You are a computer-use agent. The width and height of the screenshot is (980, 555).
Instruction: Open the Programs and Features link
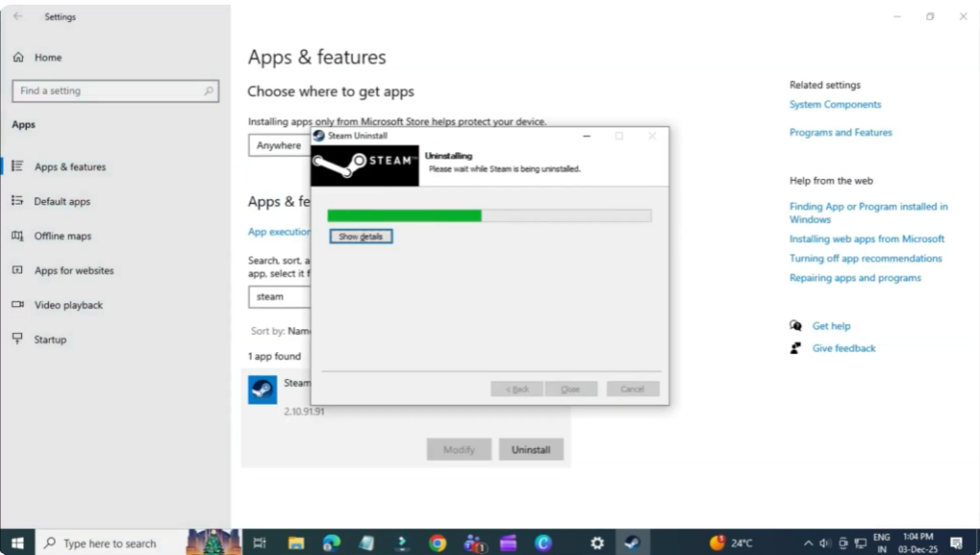[x=840, y=132]
